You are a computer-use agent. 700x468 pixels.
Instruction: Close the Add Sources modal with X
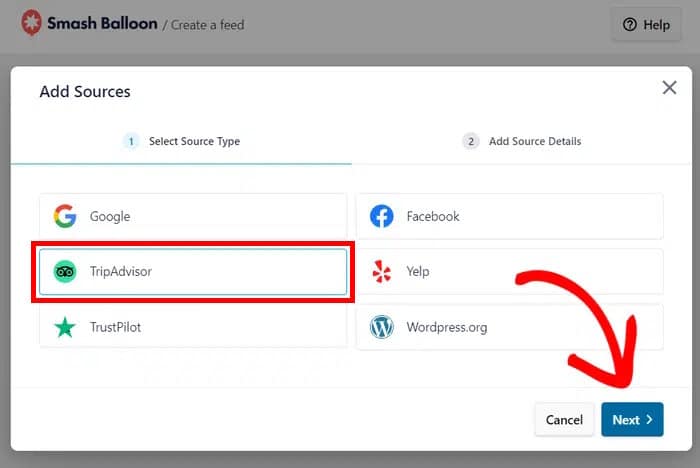click(x=669, y=88)
